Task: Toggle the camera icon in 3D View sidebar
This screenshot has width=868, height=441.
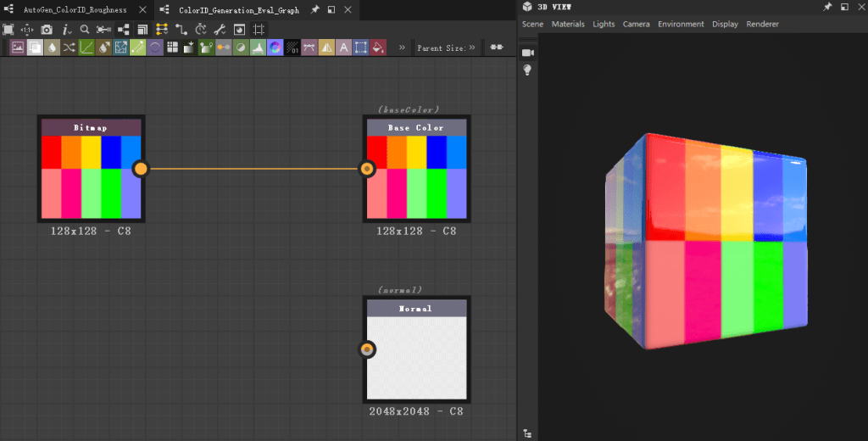Action: pos(527,53)
